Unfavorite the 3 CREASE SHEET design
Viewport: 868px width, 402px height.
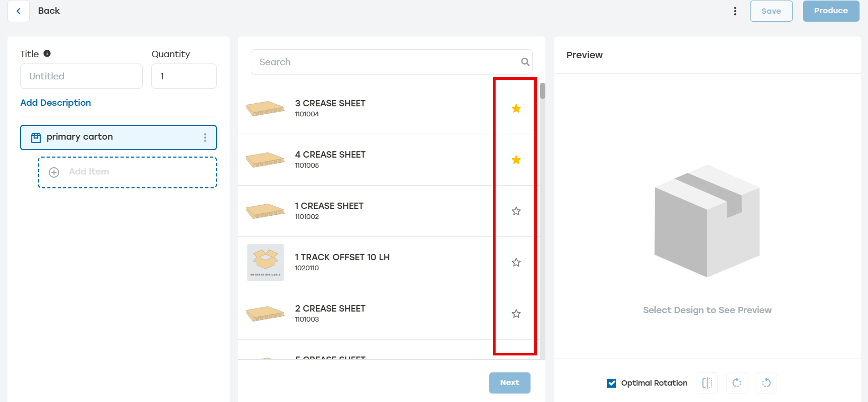coord(516,108)
